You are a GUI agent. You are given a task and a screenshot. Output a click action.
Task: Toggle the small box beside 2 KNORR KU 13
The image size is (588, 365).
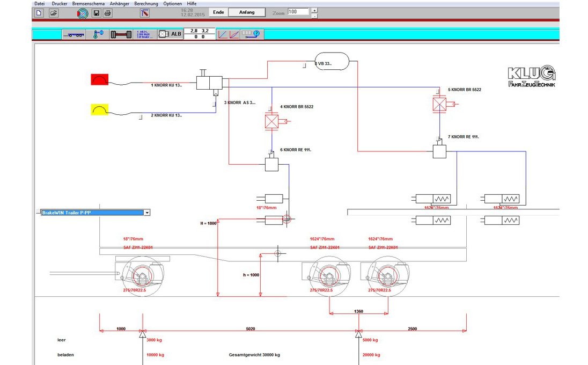(x=141, y=118)
